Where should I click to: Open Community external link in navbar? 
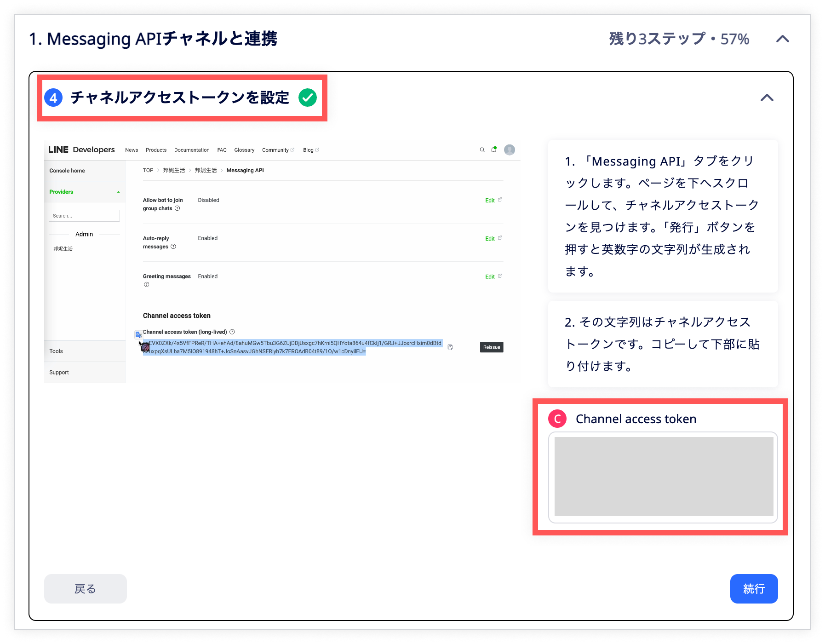coord(278,150)
